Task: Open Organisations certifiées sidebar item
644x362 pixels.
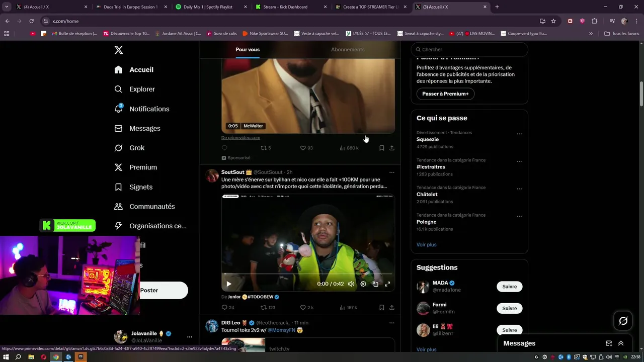Action: click(150, 226)
